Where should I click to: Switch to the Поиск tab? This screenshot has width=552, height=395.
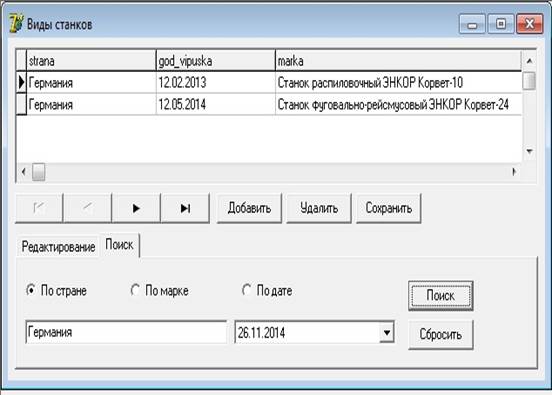119,245
